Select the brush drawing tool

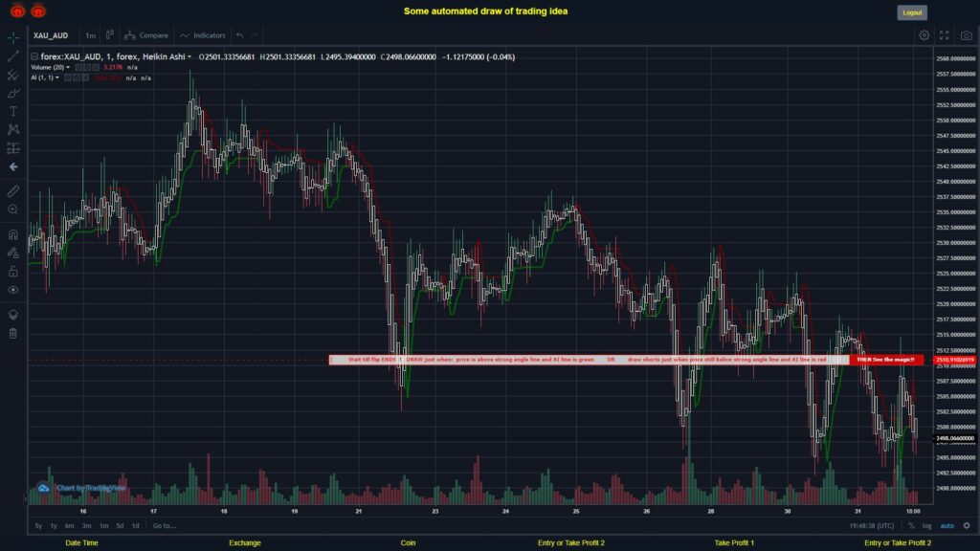(13, 94)
